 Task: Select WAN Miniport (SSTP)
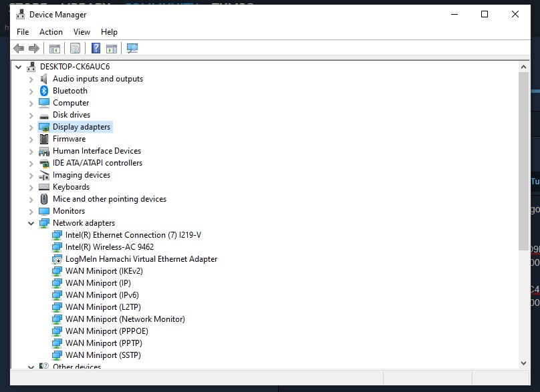click(x=103, y=355)
